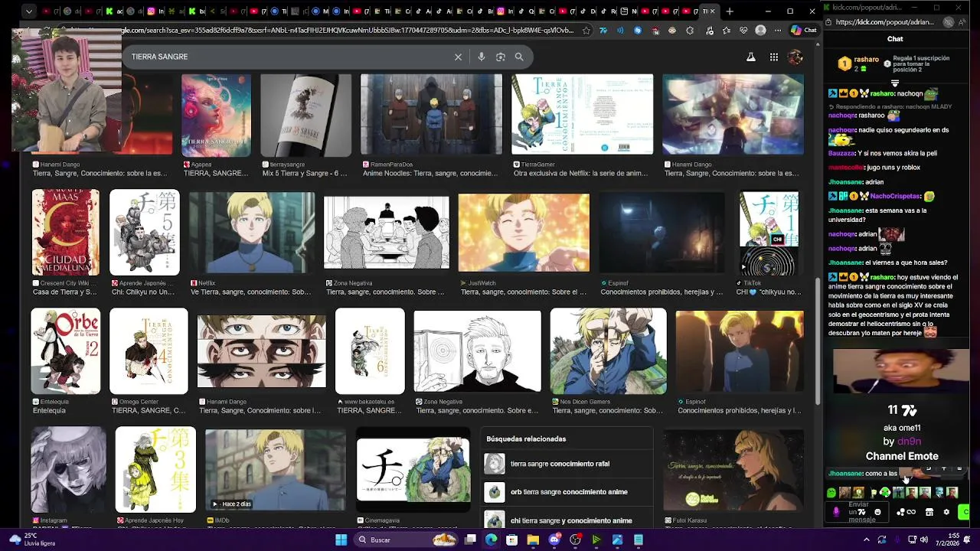Screen dimensions: 980x551
Task: Open Google account profile picture
Action: pyautogui.click(x=795, y=57)
